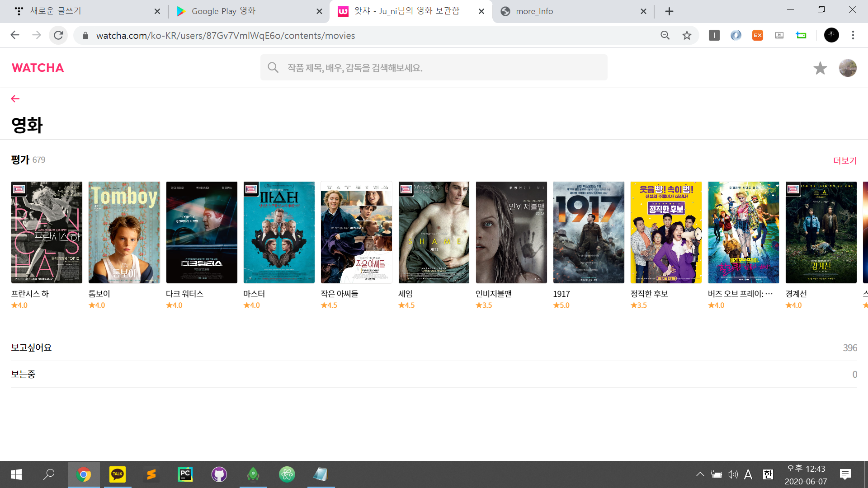868x488 pixels.
Task: Click the pink back arrow icon
Action: tap(15, 99)
